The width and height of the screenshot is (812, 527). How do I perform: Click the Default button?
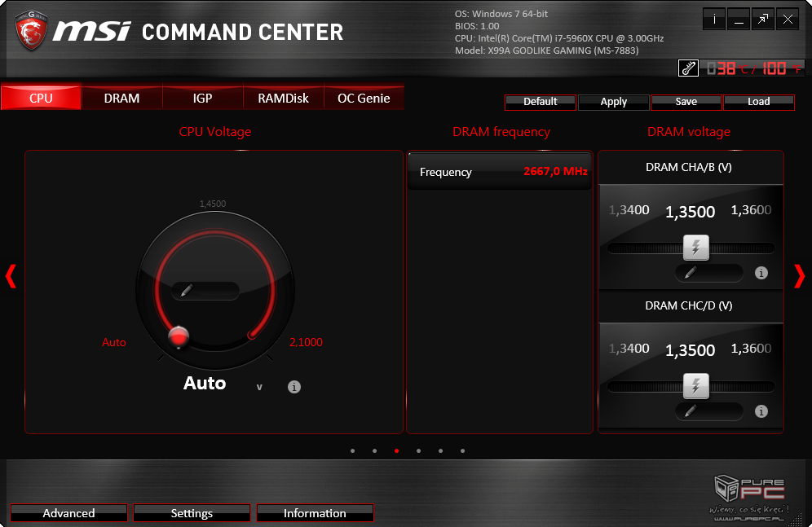coord(541,102)
